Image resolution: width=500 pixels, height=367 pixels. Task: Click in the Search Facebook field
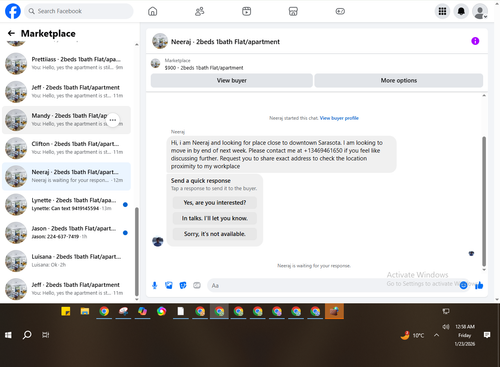[79, 11]
